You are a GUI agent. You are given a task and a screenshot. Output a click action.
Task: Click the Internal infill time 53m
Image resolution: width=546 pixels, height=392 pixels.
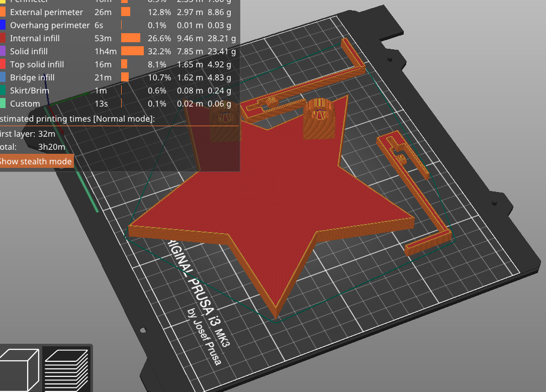[103, 38]
